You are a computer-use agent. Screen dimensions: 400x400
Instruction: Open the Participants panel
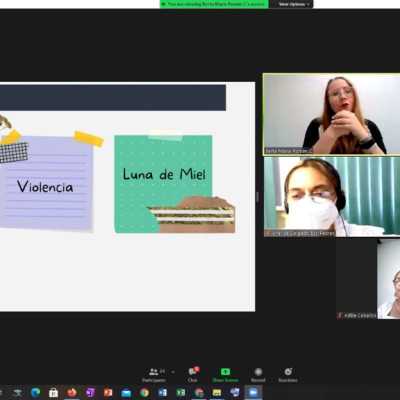(154, 375)
